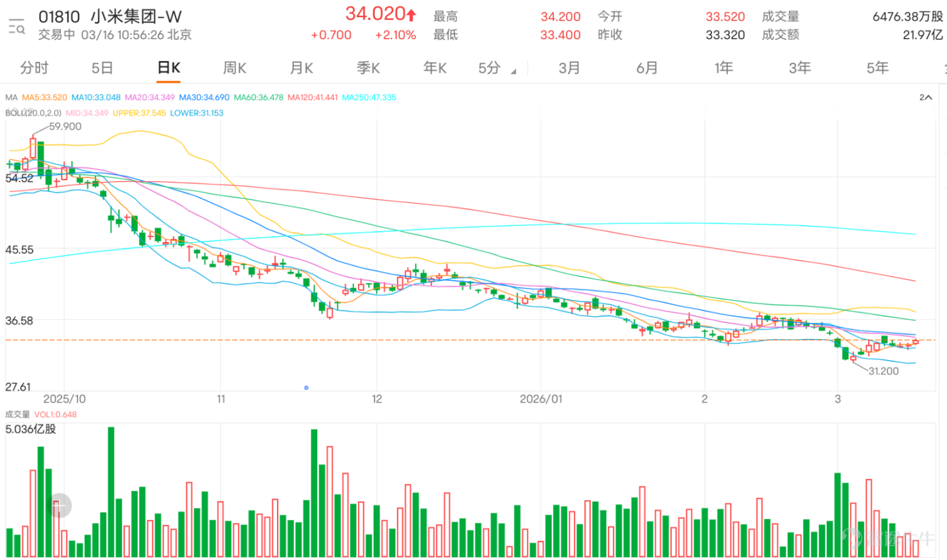Toggle the MA250 indicator label
Viewport: 947px width, 560px height.
pyautogui.click(x=369, y=97)
